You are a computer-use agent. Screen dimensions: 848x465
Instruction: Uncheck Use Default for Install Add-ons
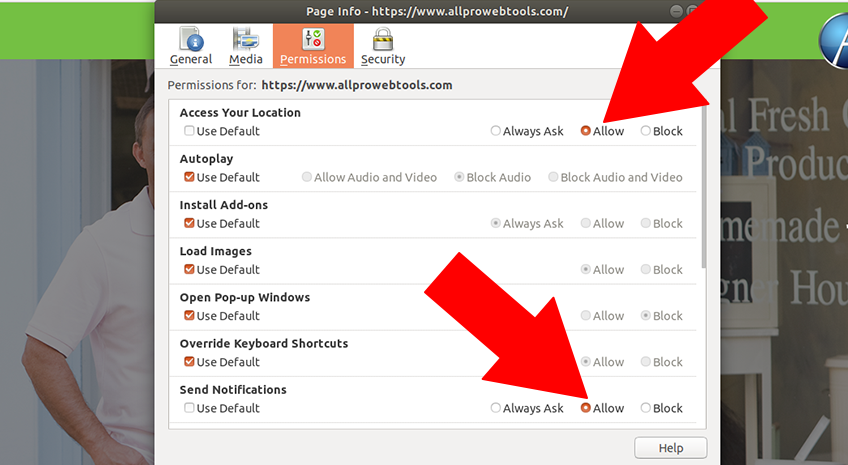(189, 223)
